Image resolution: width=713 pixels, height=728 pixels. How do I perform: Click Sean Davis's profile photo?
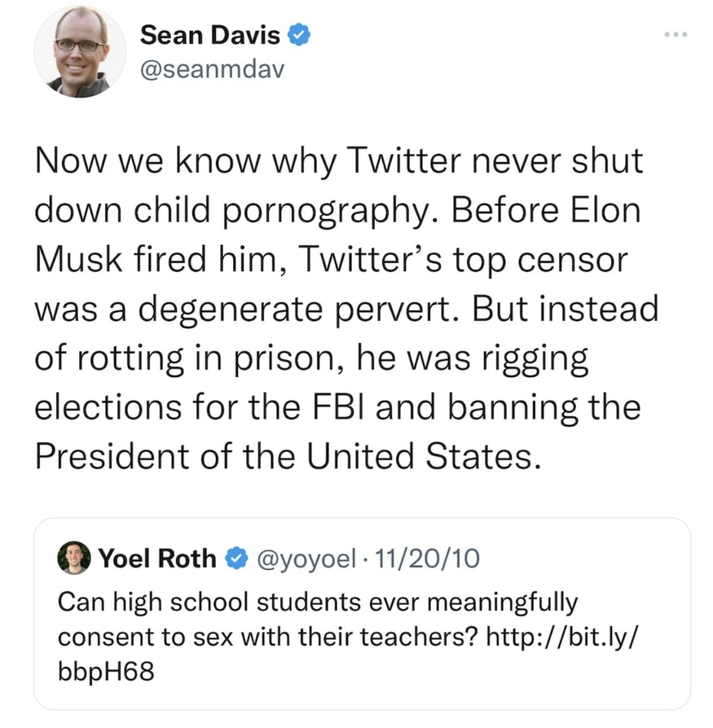(x=79, y=53)
